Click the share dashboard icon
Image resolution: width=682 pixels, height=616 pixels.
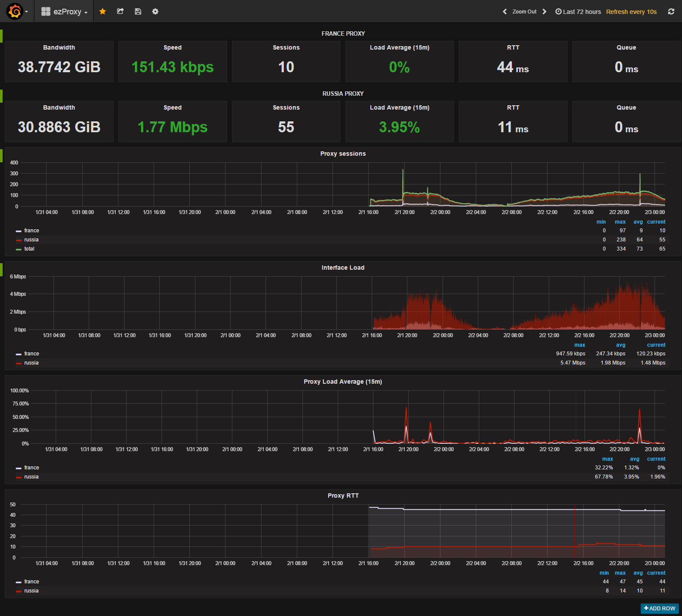click(x=121, y=11)
